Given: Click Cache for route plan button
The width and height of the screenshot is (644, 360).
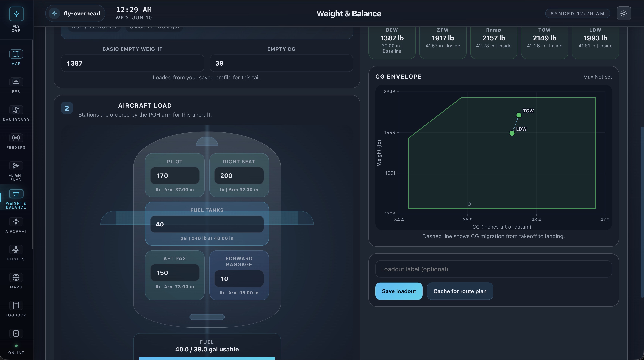Looking at the screenshot, I should (460, 291).
